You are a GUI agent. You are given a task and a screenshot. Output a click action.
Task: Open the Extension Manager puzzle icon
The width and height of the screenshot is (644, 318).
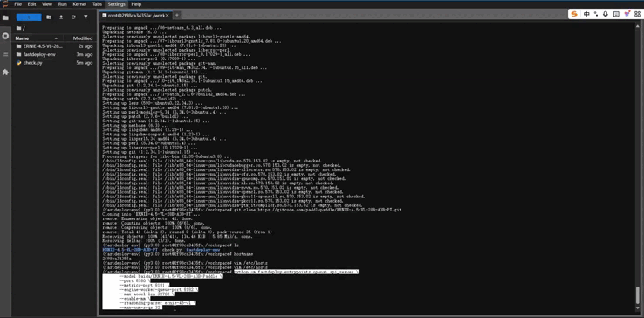tap(5, 72)
